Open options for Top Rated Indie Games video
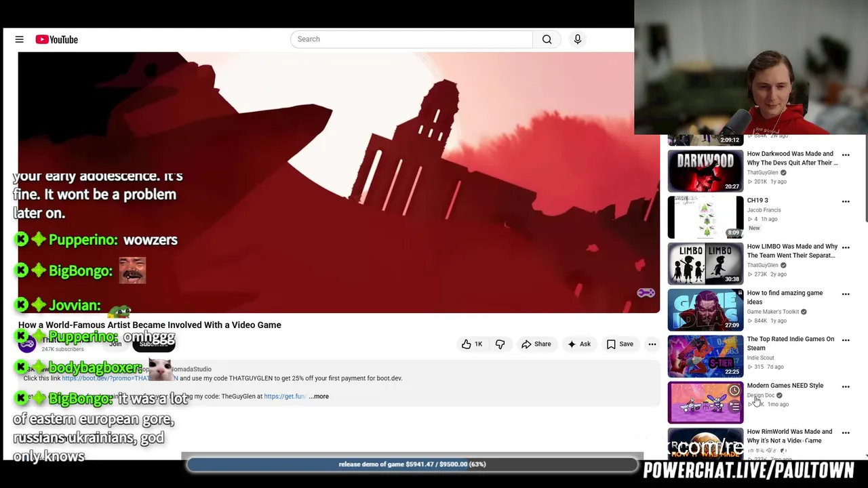 (x=846, y=340)
